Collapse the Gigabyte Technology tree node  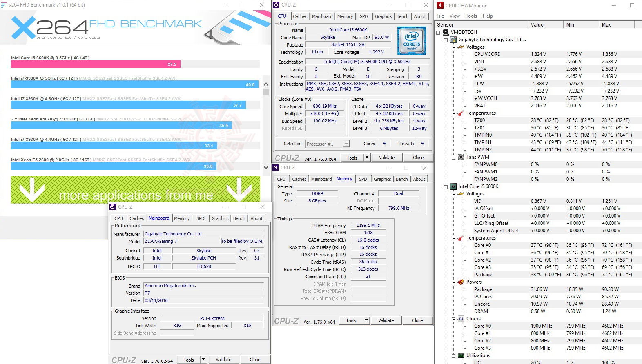(x=446, y=40)
